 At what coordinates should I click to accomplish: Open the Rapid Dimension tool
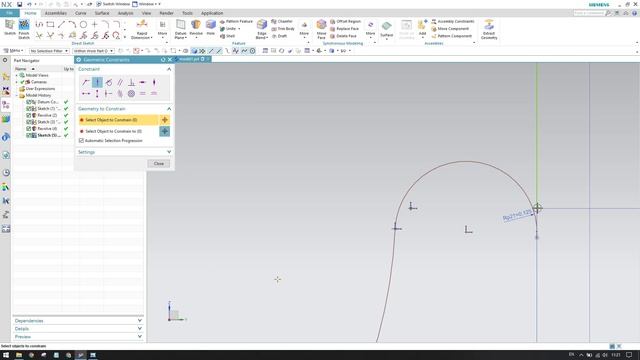tap(142, 29)
